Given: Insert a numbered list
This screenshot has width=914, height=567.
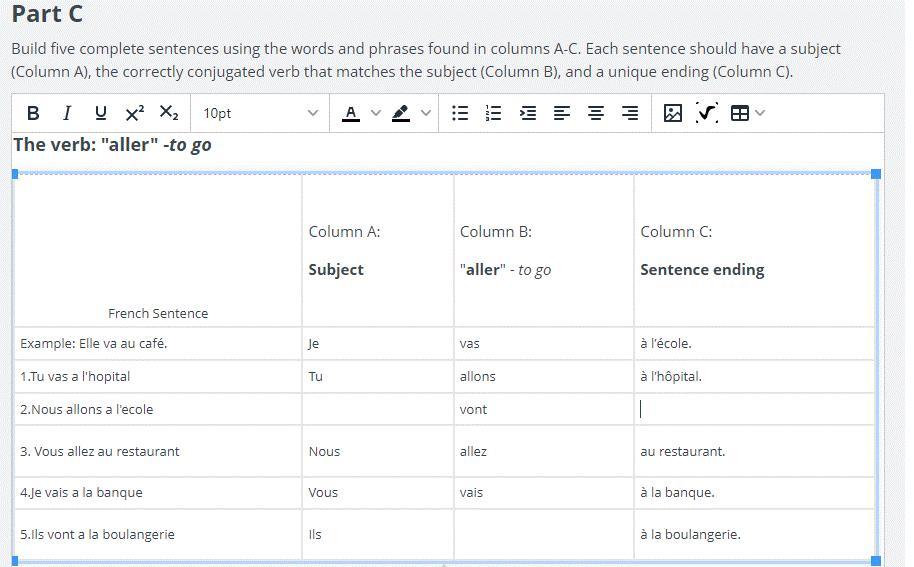Looking at the screenshot, I should tap(493, 113).
